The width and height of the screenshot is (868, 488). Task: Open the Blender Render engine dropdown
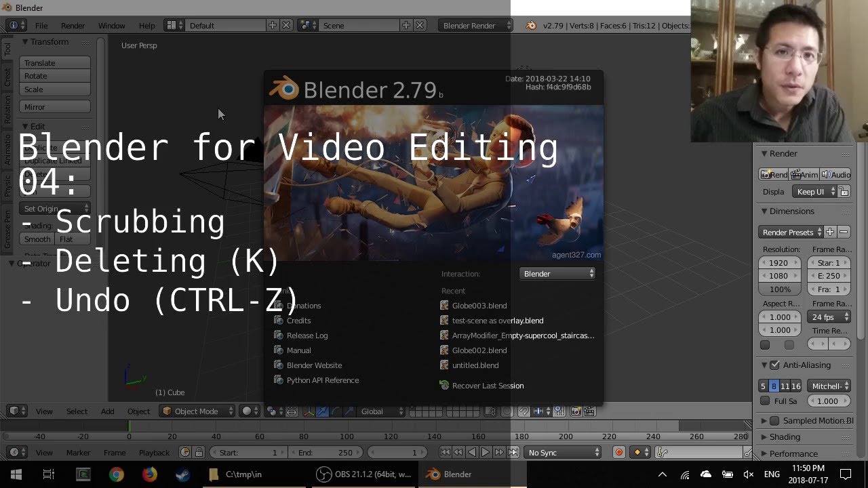(x=477, y=25)
